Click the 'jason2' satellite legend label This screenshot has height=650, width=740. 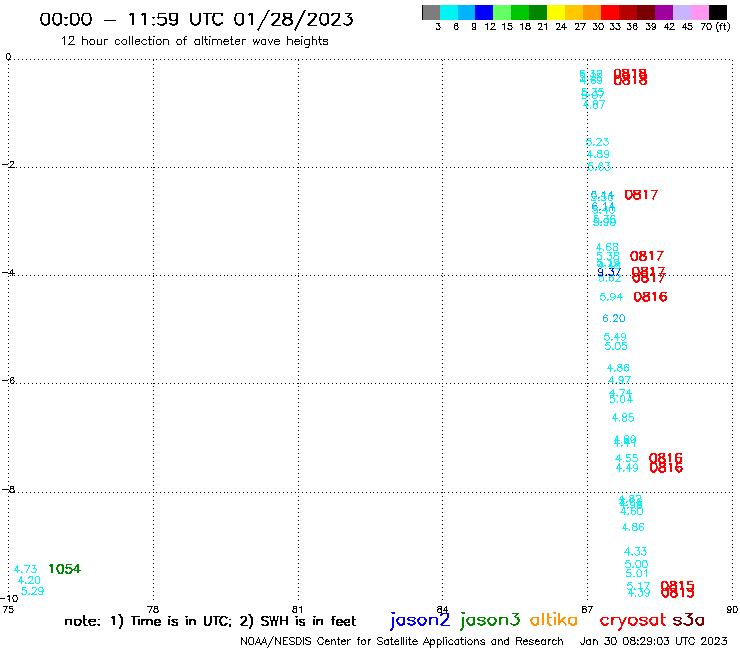(420, 620)
